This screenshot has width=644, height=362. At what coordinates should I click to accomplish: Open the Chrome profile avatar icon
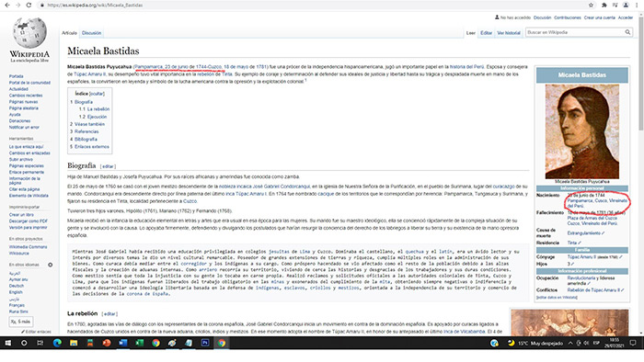pyautogui.click(x=626, y=6)
